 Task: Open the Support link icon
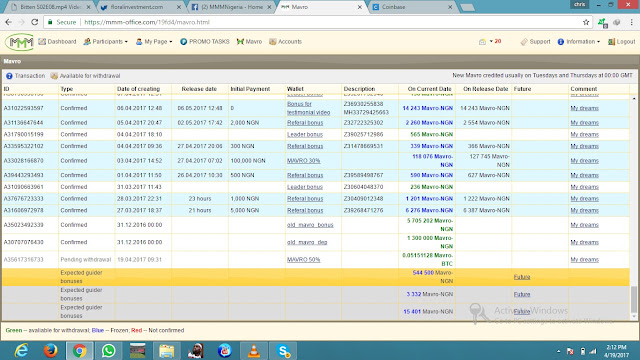point(524,42)
